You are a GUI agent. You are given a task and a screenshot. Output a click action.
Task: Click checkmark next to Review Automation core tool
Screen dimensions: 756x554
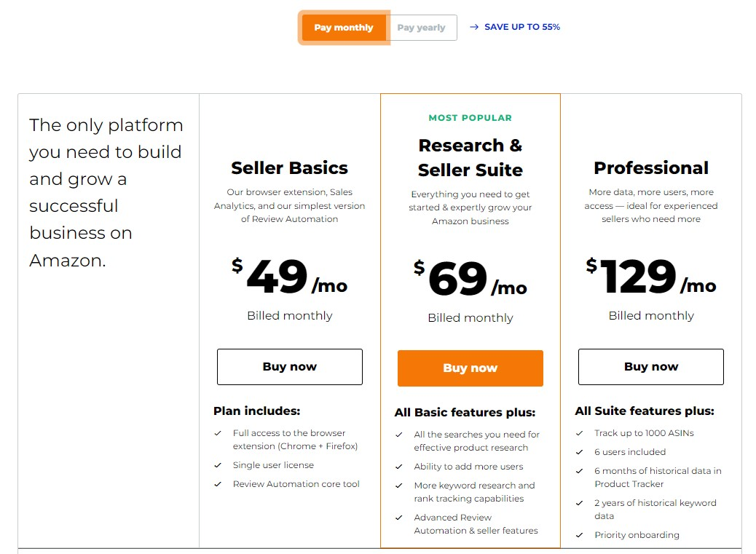coord(218,484)
